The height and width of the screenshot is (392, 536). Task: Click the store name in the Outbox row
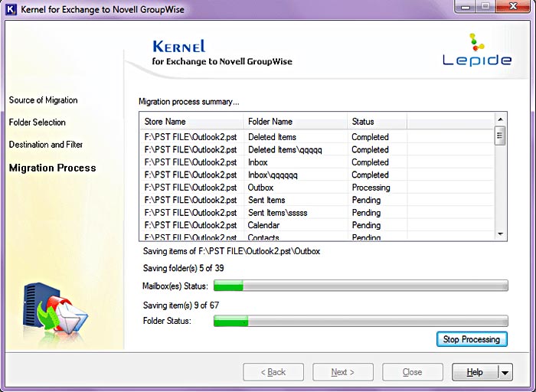coord(191,188)
